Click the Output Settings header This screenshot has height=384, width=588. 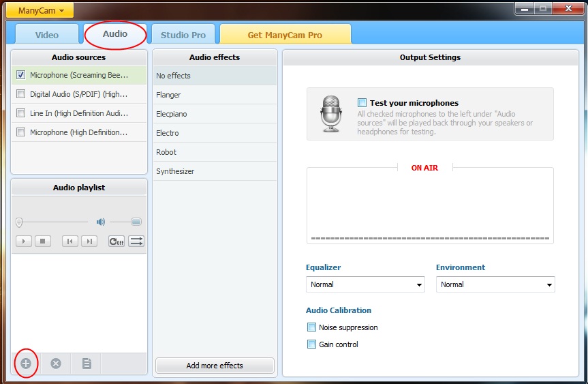point(430,57)
